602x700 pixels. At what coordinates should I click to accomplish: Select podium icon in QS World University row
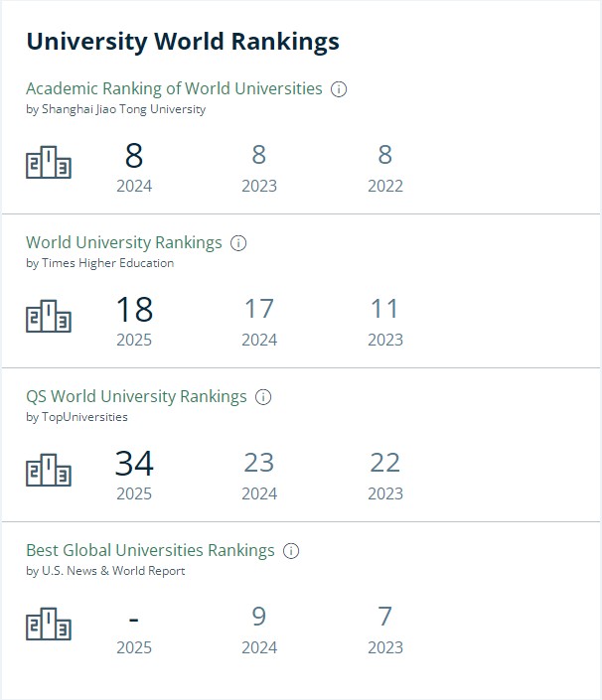click(x=49, y=471)
